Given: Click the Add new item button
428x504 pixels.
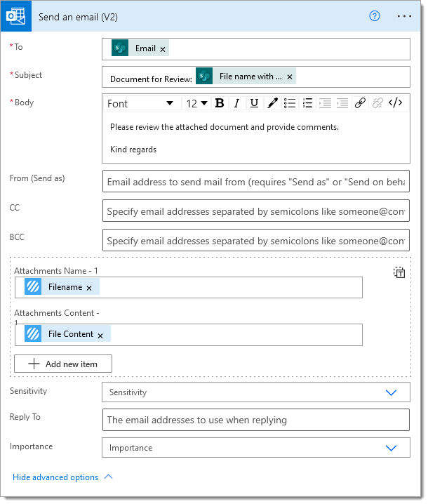Looking at the screenshot, I should (63, 364).
